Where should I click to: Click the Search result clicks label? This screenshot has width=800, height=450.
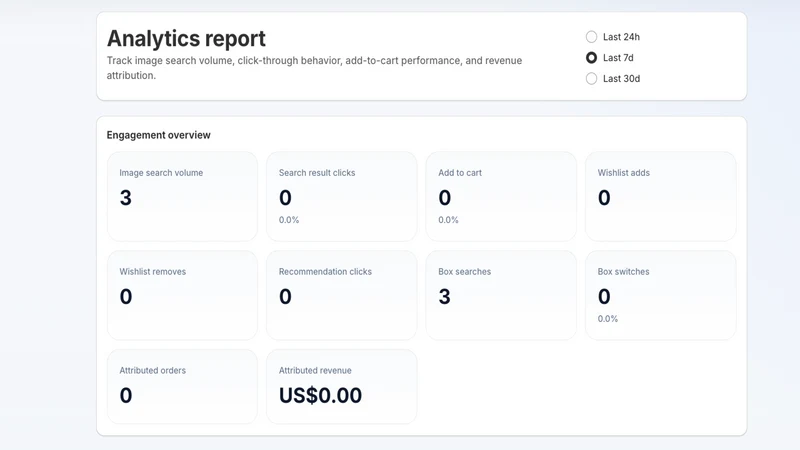pyautogui.click(x=317, y=173)
